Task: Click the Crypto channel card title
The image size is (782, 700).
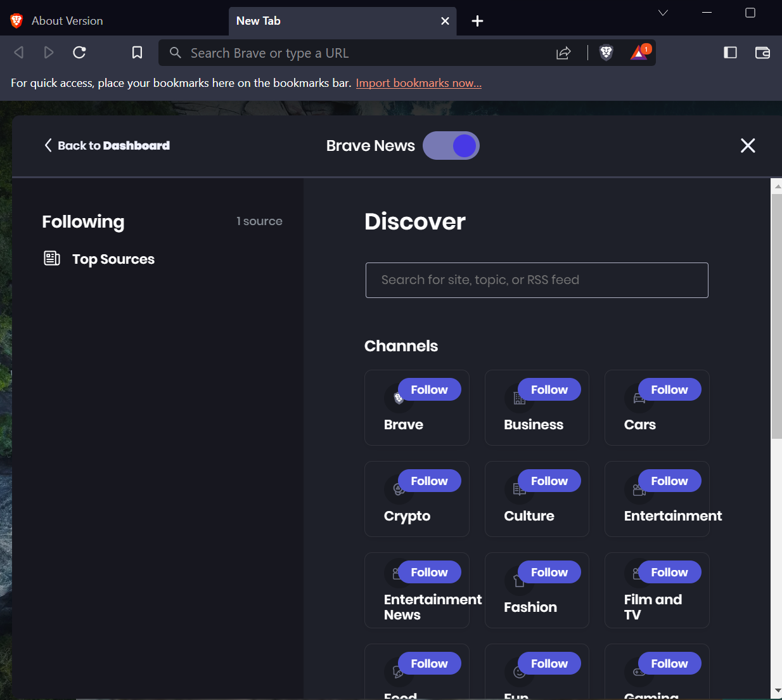Action: coord(407,516)
